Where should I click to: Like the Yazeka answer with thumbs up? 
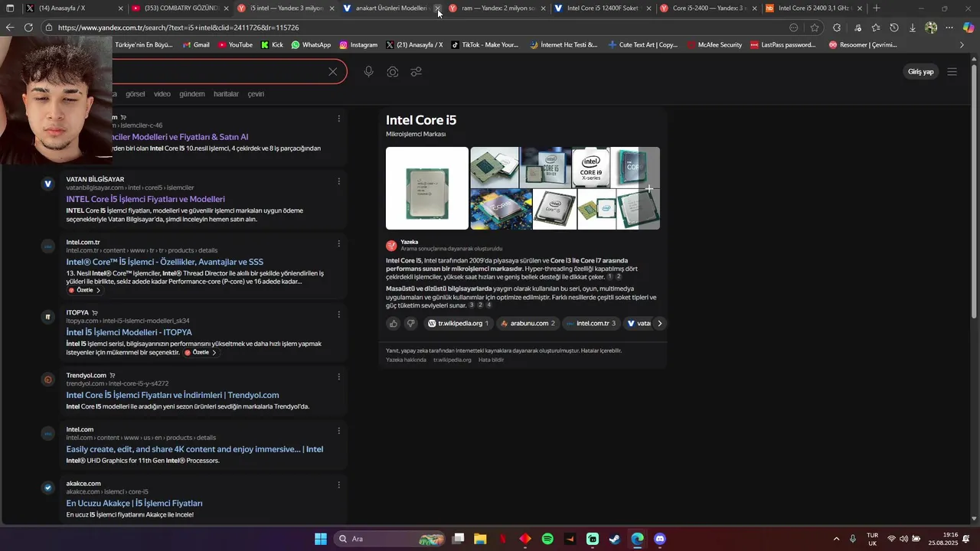[x=394, y=324]
